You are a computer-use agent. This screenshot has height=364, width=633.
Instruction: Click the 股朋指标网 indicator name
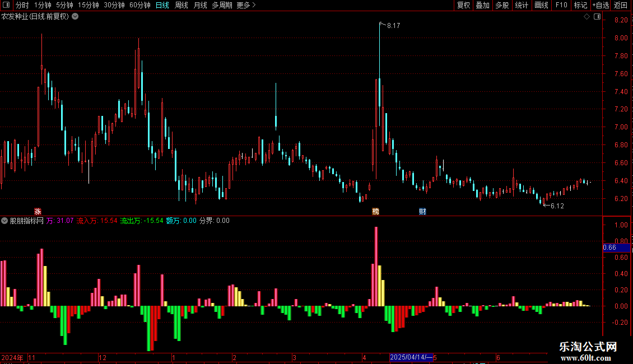tap(27, 221)
